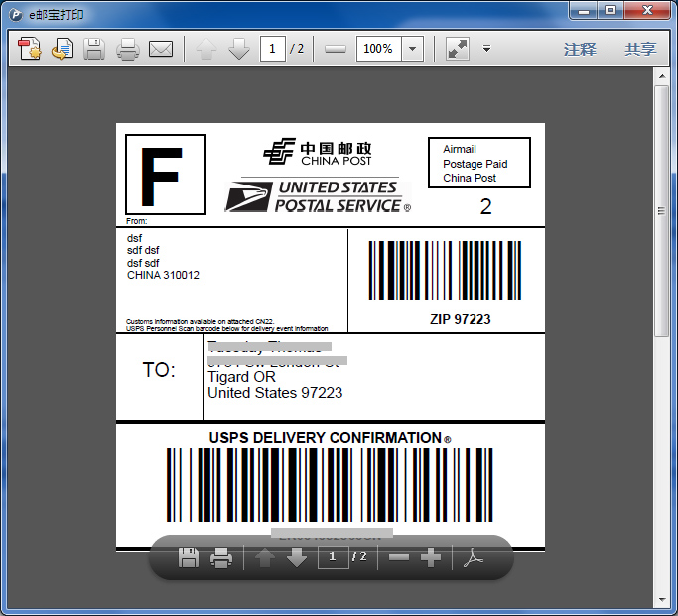678x616 pixels.
Task: Click the scrollbar down arrow
Action: pyautogui.click(x=662, y=600)
